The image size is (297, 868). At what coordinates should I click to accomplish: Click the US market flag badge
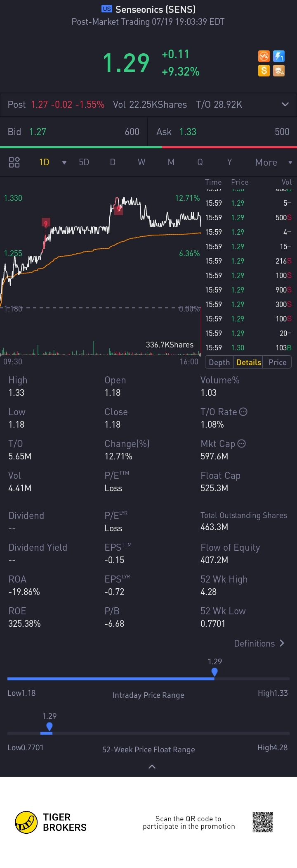click(x=107, y=9)
